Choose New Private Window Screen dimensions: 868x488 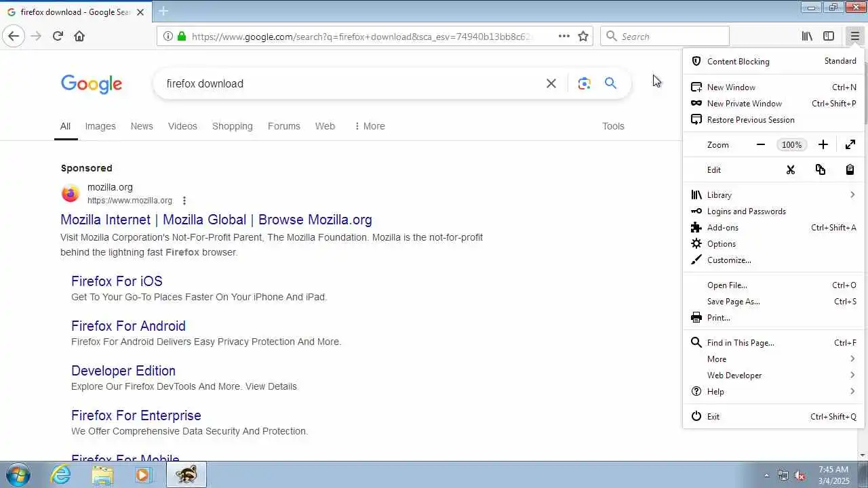774,103
